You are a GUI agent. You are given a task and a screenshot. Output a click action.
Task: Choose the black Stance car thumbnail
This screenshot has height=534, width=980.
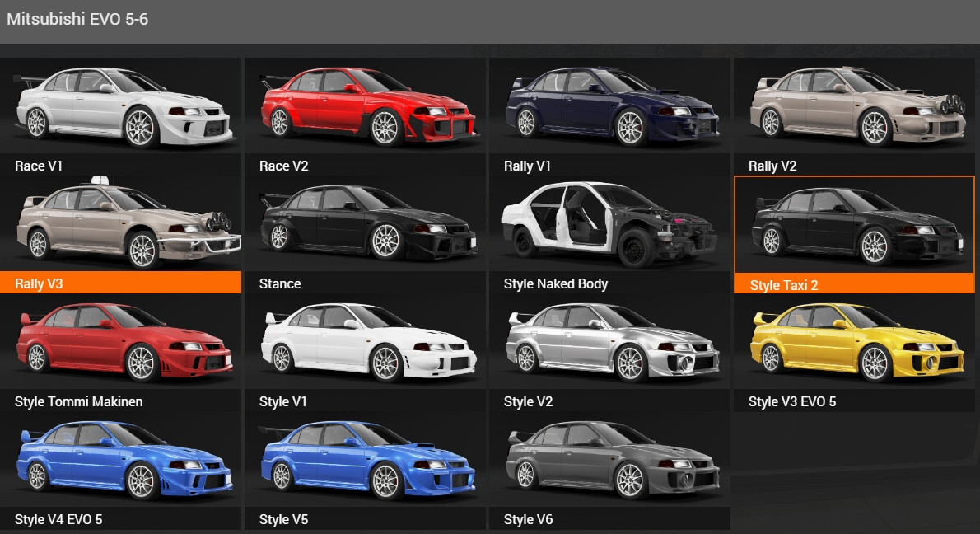coord(365,223)
